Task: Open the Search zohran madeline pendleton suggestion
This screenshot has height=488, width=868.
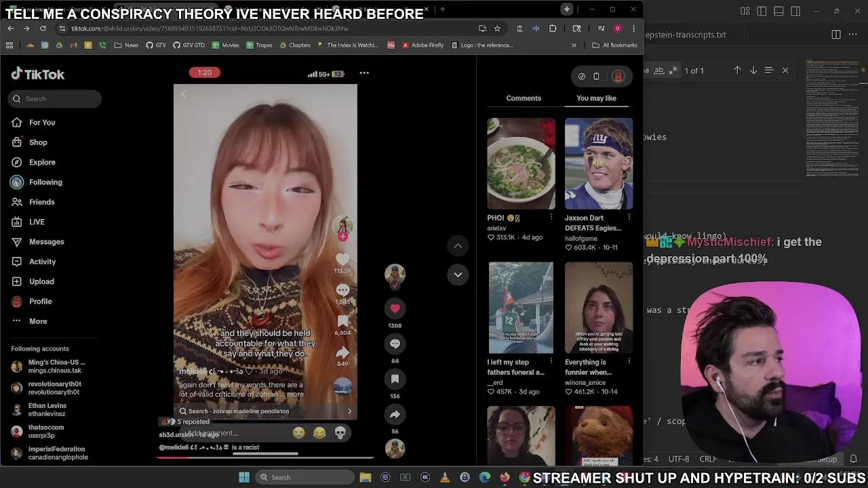Action: (x=265, y=411)
